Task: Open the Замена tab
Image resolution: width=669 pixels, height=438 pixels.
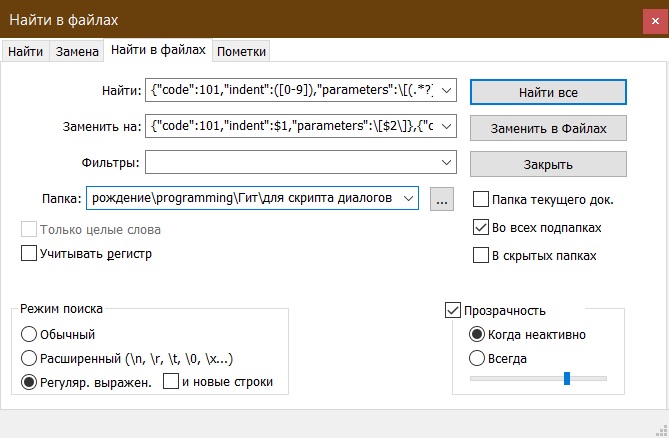Action: click(77, 51)
